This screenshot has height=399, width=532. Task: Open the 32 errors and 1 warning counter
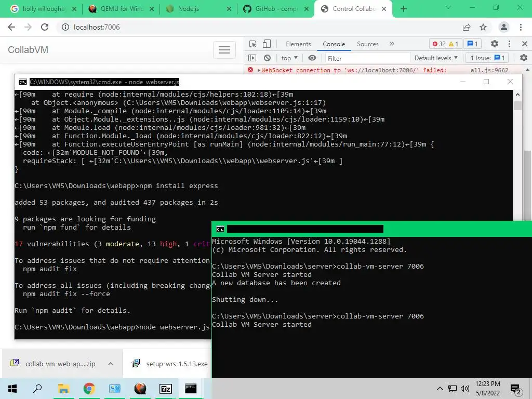446,44
